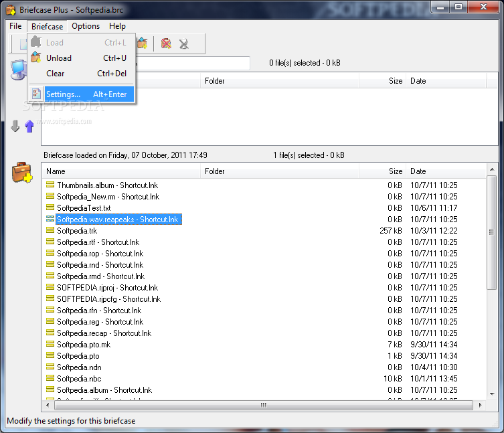The width and height of the screenshot is (504, 433).
Task: Open the Options menu
Action: click(86, 26)
